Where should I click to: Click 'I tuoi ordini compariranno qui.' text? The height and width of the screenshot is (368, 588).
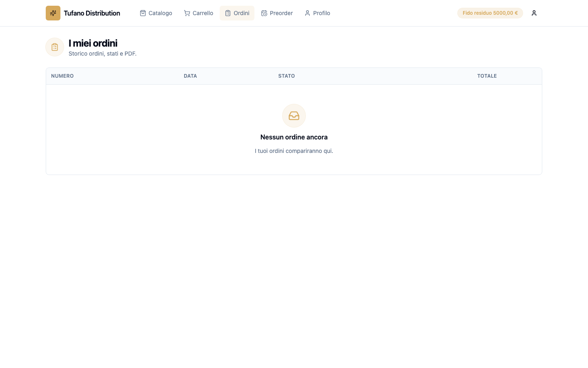(294, 151)
